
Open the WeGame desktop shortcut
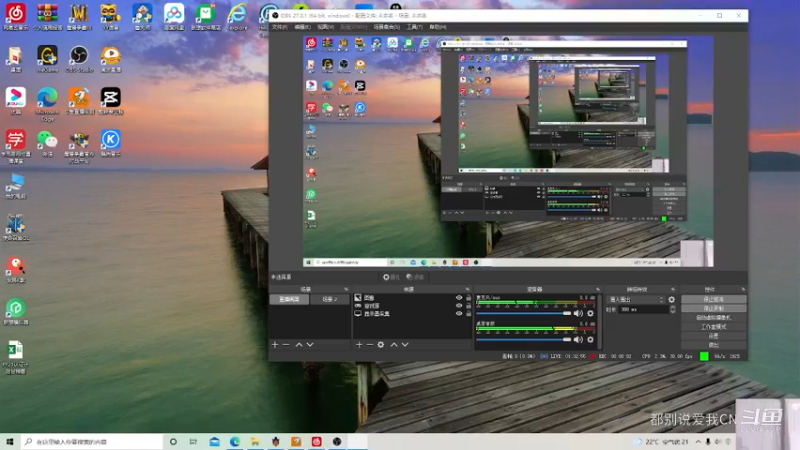click(x=47, y=58)
